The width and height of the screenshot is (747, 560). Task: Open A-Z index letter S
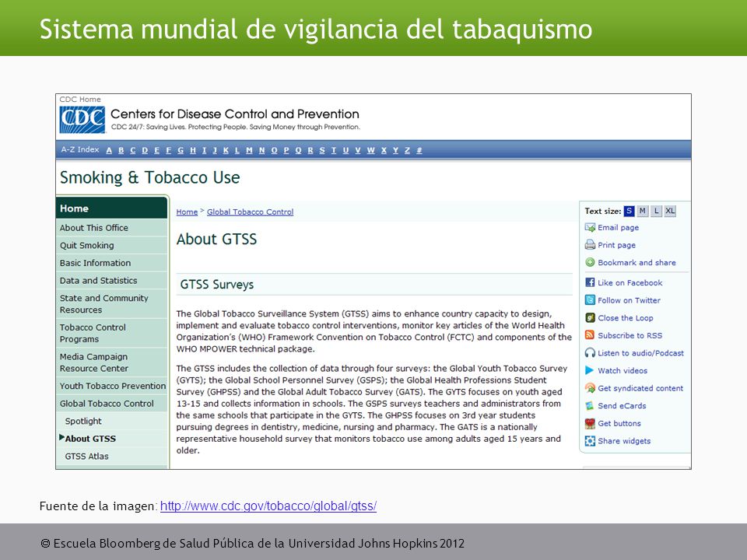pyautogui.click(x=322, y=150)
